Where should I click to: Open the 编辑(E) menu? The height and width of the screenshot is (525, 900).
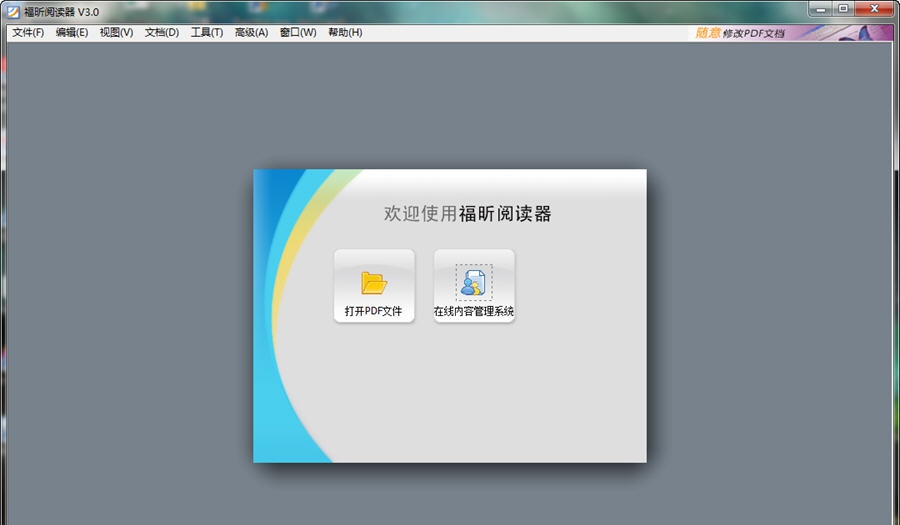(72, 33)
